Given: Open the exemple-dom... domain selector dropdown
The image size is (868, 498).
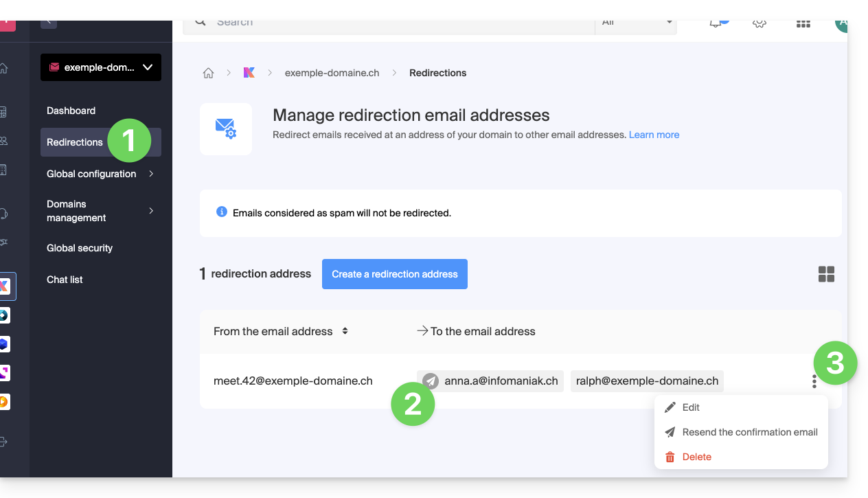Looking at the screenshot, I should pos(101,67).
